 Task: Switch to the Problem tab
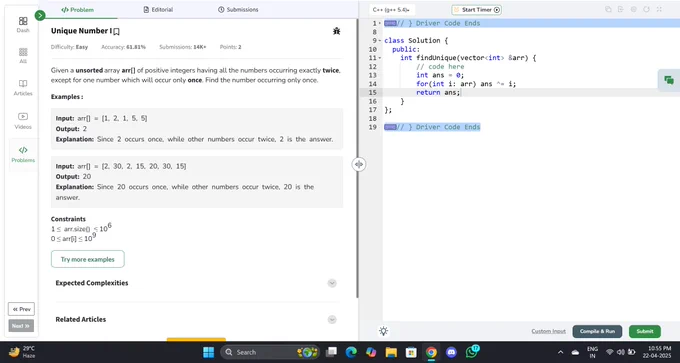tap(77, 10)
